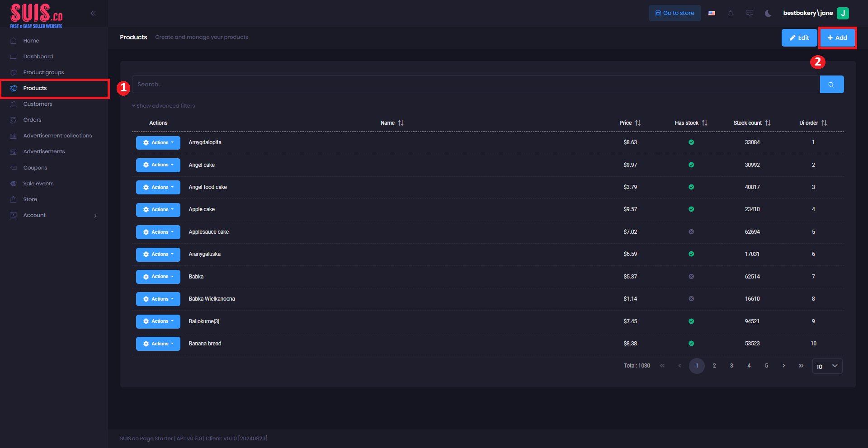
Task: Collapse the sidebar with double-chevron icon
Action: (x=93, y=13)
